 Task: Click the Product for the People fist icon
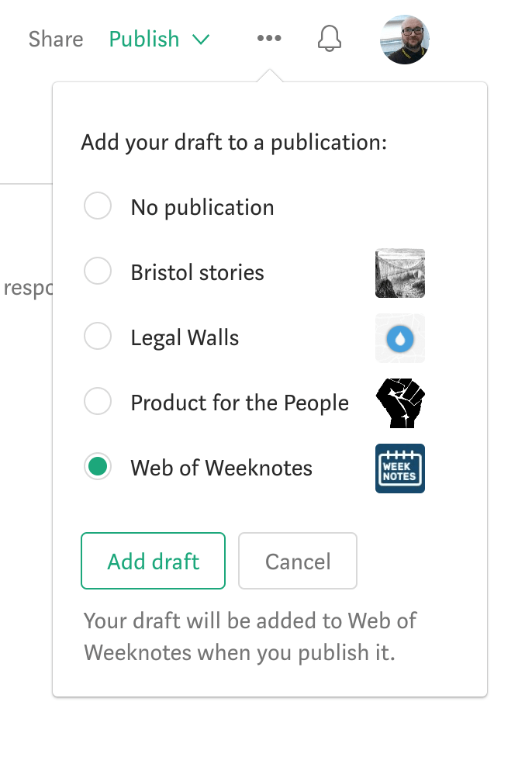(399, 403)
